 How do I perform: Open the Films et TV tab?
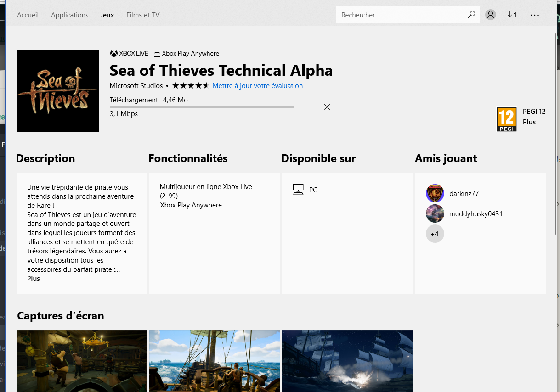[x=143, y=15]
